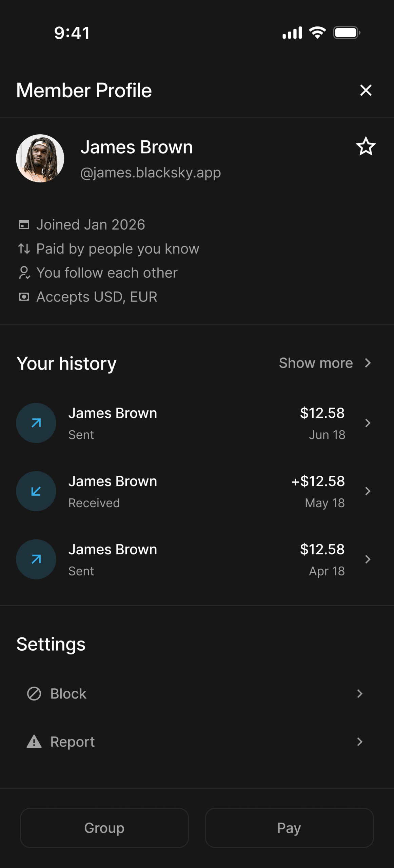This screenshot has height=868, width=394.
Task: Close the Member Profile sheet
Action: coord(366,90)
